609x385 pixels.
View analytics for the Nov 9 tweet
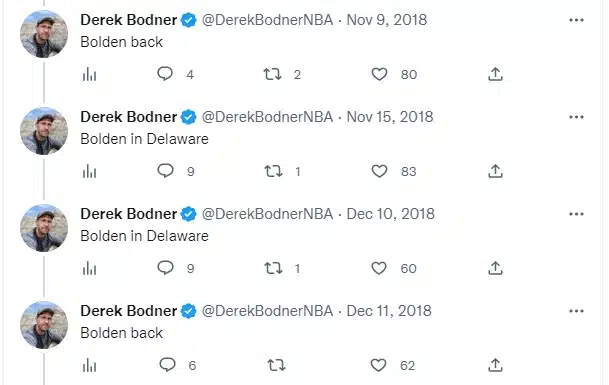(x=89, y=74)
